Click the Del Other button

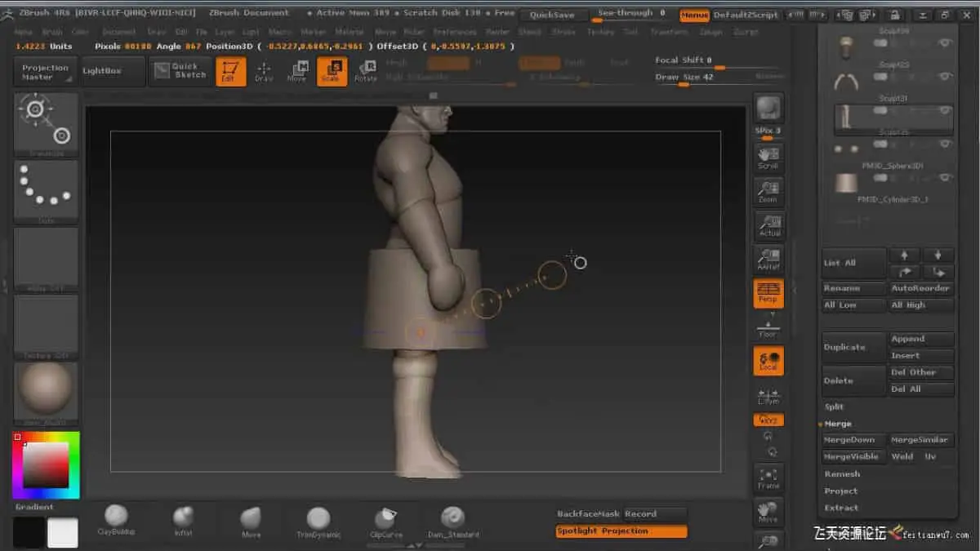[x=921, y=372]
